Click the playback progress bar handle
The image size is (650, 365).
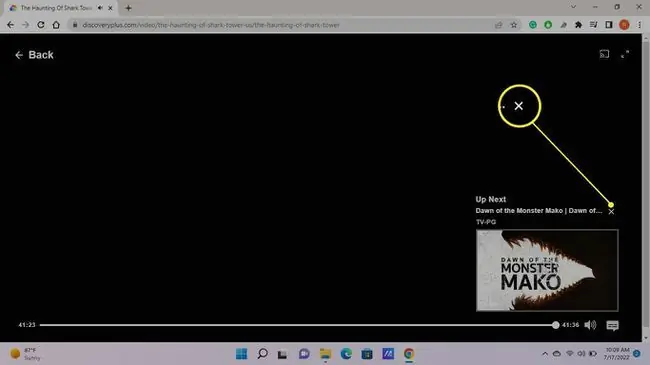(555, 325)
